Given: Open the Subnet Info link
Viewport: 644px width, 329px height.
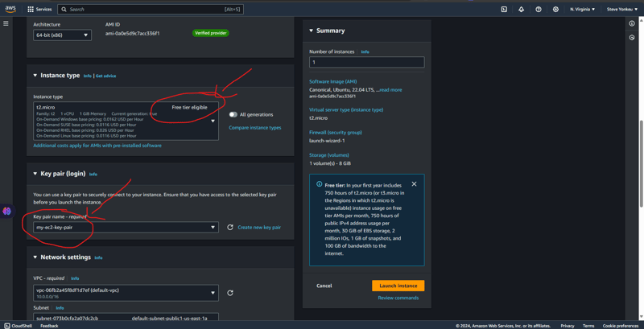Looking at the screenshot, I should tap(60, 307).
